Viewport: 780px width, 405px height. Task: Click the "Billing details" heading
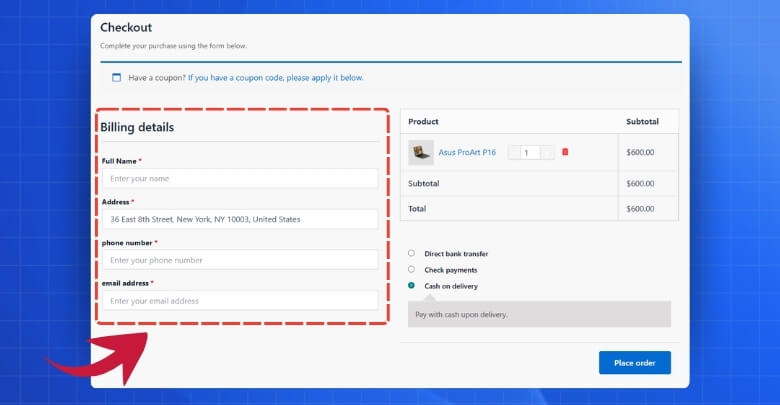pos(137,127)
